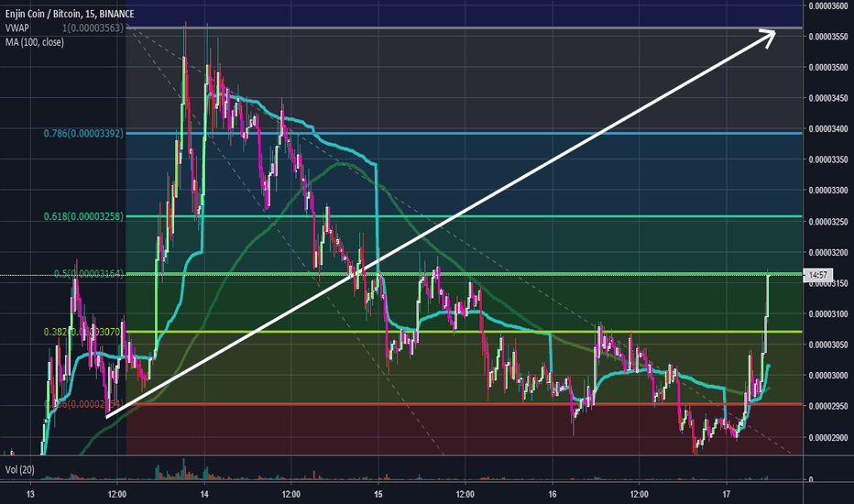
Task: Select the 0.382 Fibonacci level label
Action: pos(84,332)
